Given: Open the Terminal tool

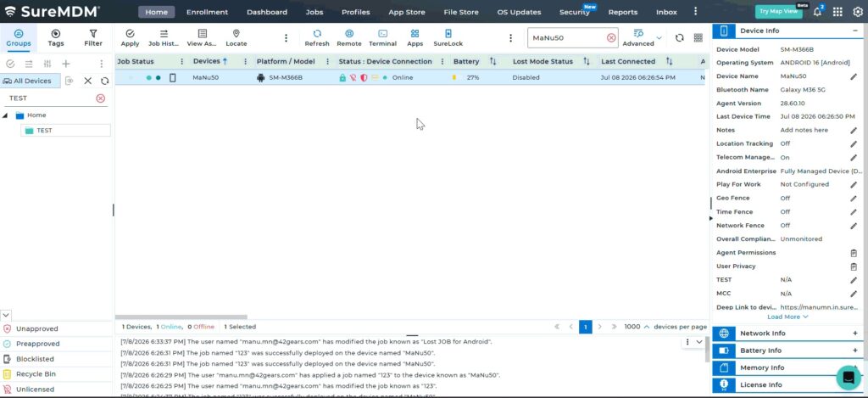Looking at the screenshot, I should click(382, 37).
